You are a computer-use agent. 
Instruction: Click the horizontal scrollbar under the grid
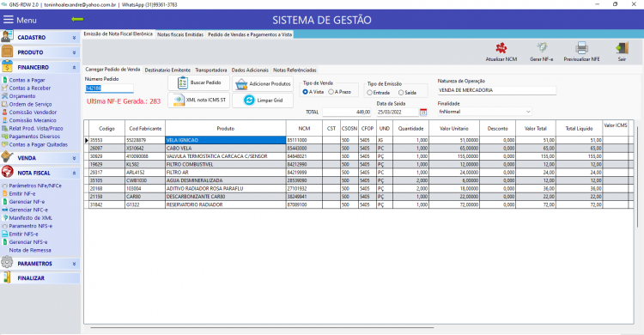[x=262, y=328]
